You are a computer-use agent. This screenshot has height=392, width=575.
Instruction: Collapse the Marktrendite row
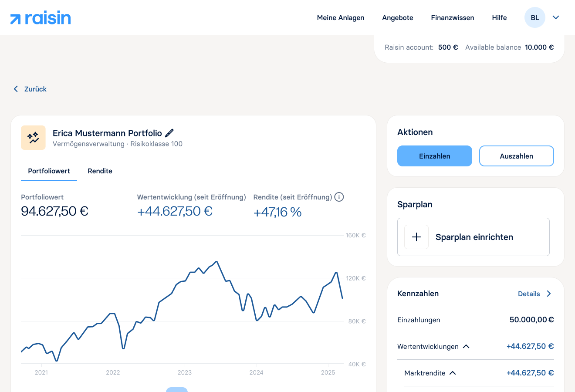pyautogui.click(x=453, y=373)
